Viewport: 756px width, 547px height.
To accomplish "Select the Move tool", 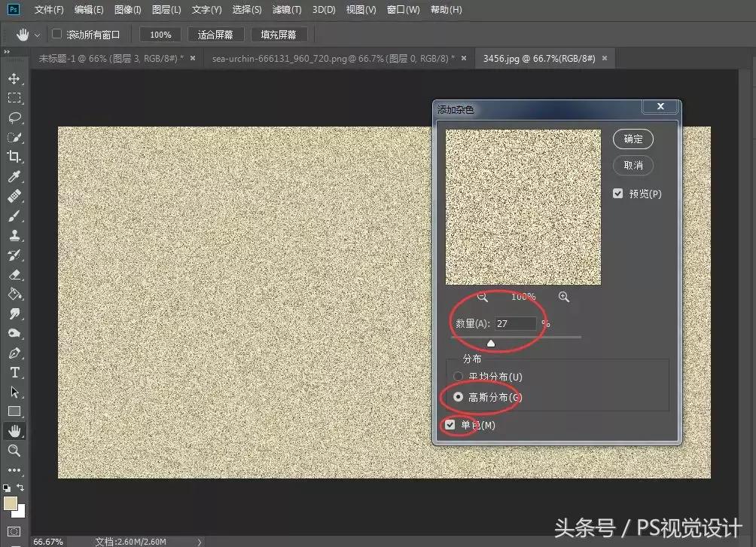I will point(15,78).
